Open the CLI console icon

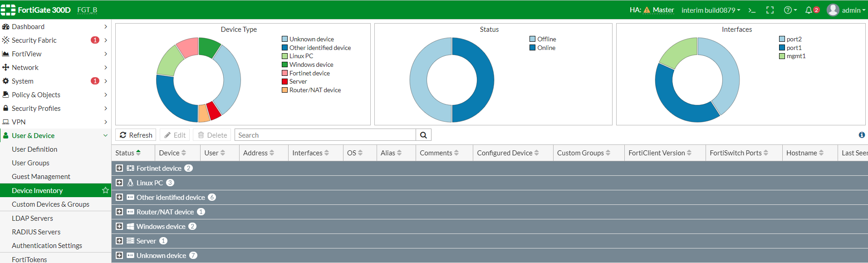(x=752, y=10)
